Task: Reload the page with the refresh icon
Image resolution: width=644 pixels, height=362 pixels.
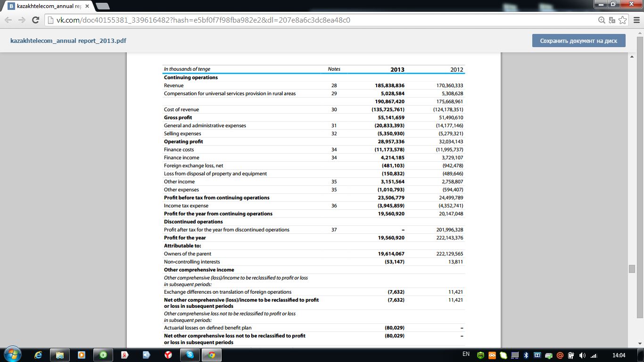Action: (x=35, y=20)
